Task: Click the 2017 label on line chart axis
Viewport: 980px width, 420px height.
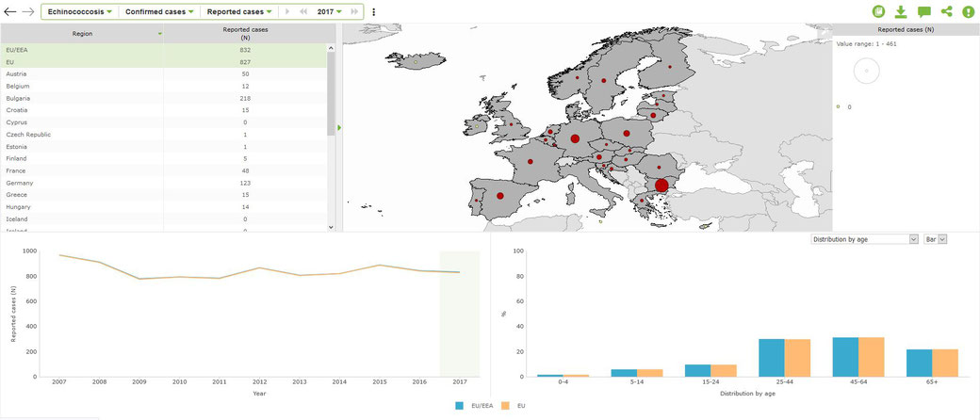Action: (460, 382)
